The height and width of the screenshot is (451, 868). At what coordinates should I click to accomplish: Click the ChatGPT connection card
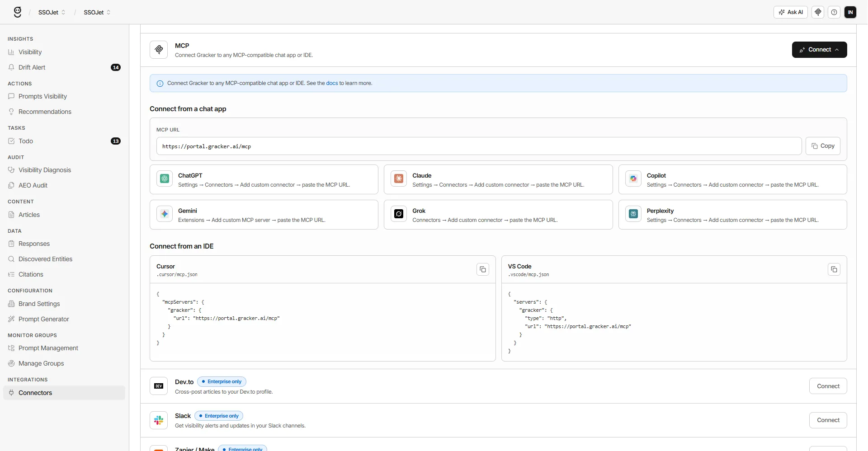click(264, 179)
